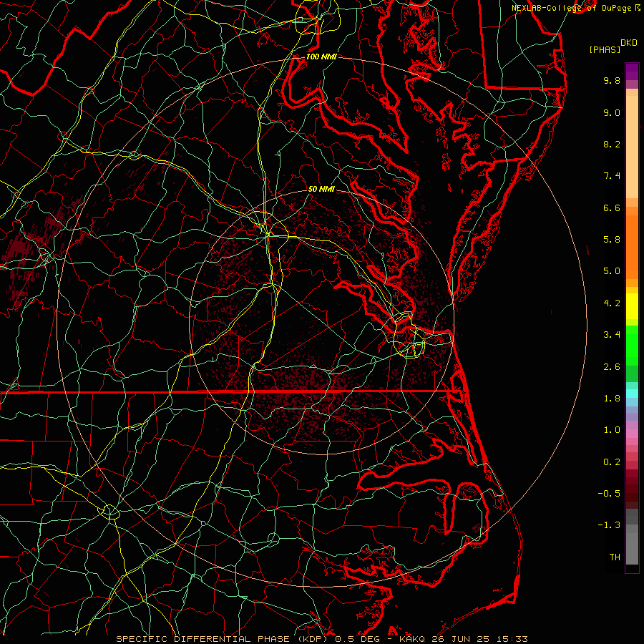Image resolution: width=644 pixels, height=644 pixels.
Task: Click the 9.8 scale value
Action: [612, 80]
